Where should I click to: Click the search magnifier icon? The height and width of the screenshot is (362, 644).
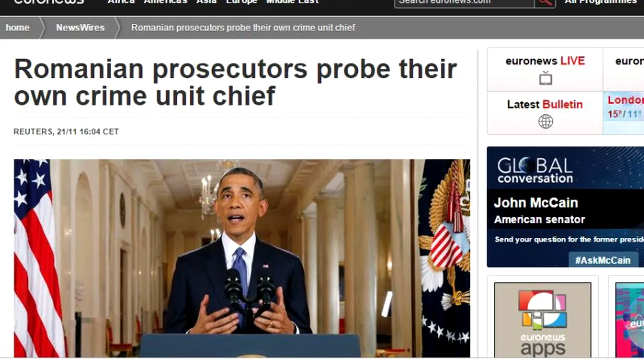[545, 3]
